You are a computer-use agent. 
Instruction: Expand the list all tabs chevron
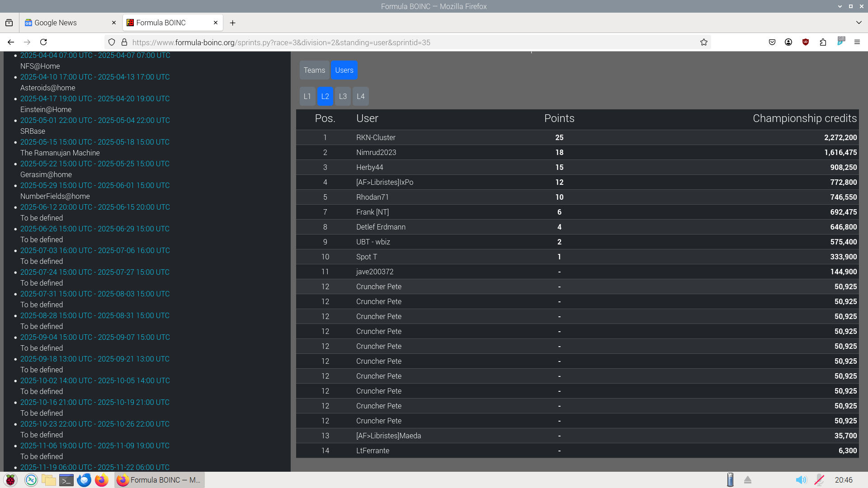point(859,23)
